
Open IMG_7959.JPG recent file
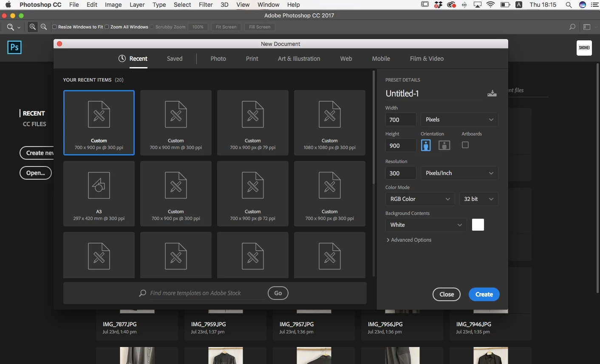tap(226, 325)
